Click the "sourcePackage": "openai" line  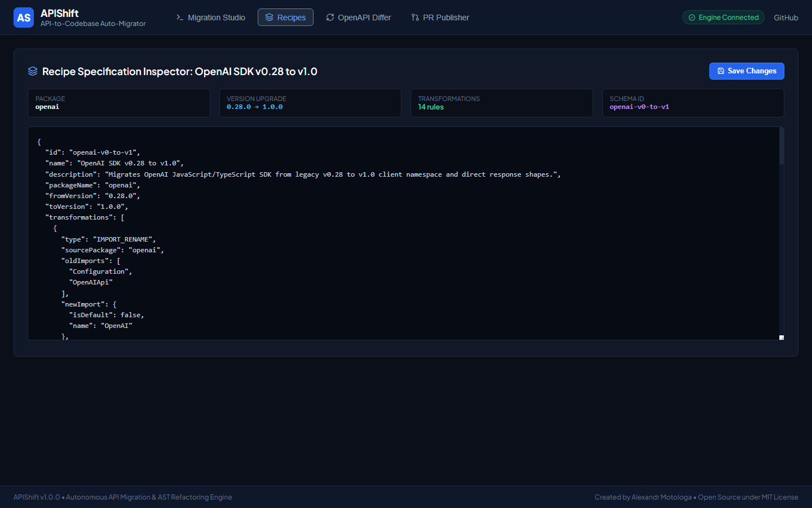(112, 250)
